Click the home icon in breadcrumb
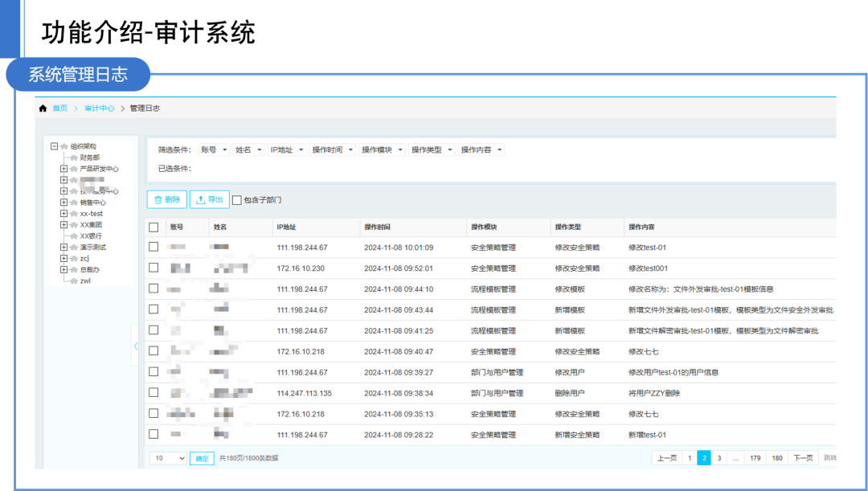Image resolution: width=868 pixels, height=491 pixels. click(43, 108)
